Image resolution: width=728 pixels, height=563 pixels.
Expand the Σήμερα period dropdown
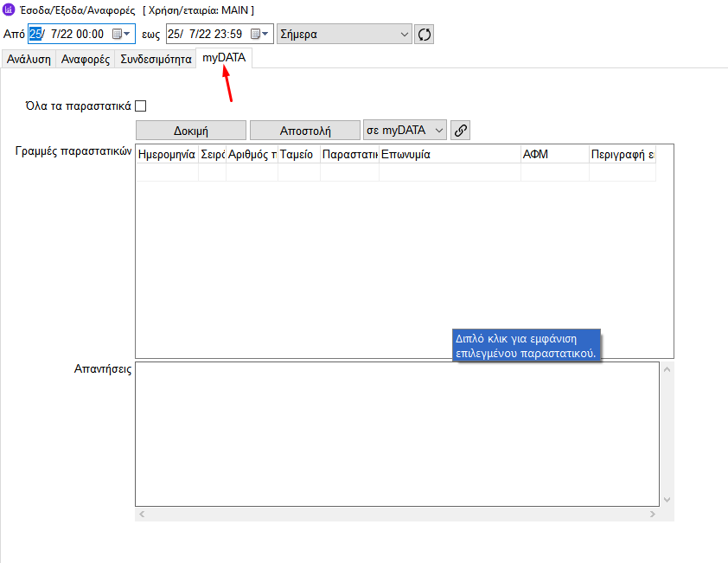coord(344,34)
